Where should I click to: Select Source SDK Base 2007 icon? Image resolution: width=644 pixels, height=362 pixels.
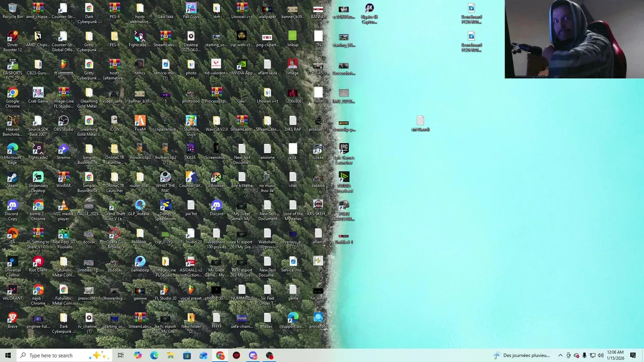click(38, 126)
